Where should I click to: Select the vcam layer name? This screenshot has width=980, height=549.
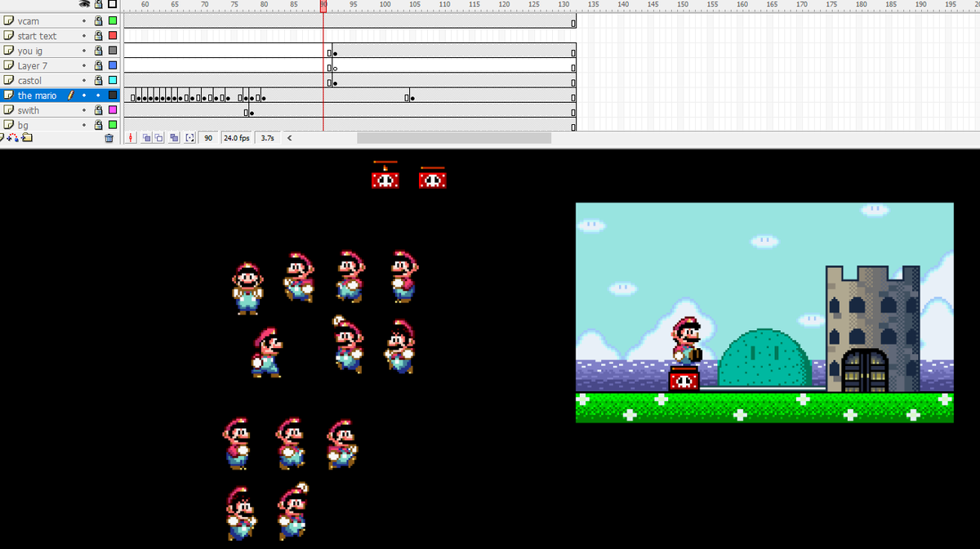tap(28, 21)
